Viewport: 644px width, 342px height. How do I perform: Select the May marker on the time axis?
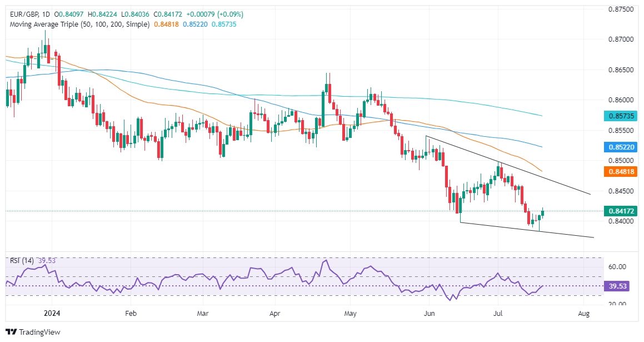coord(350,314)
